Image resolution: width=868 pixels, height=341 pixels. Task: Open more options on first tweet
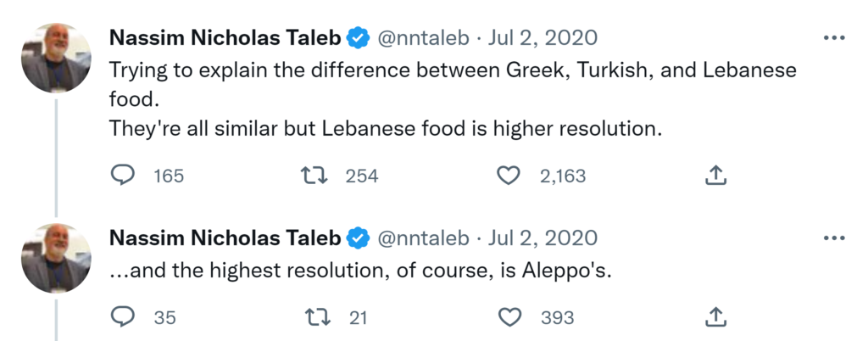[x=834, y=38]
